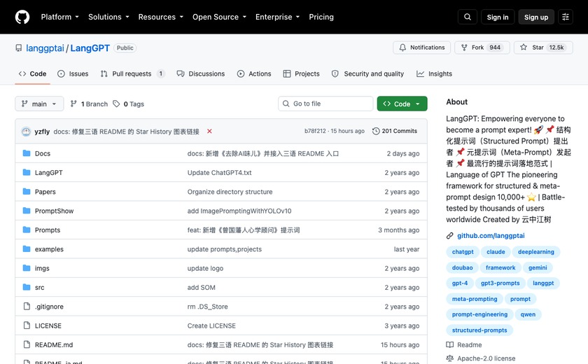
Task: Click the README.md file icon
Action: click(27, 344)
